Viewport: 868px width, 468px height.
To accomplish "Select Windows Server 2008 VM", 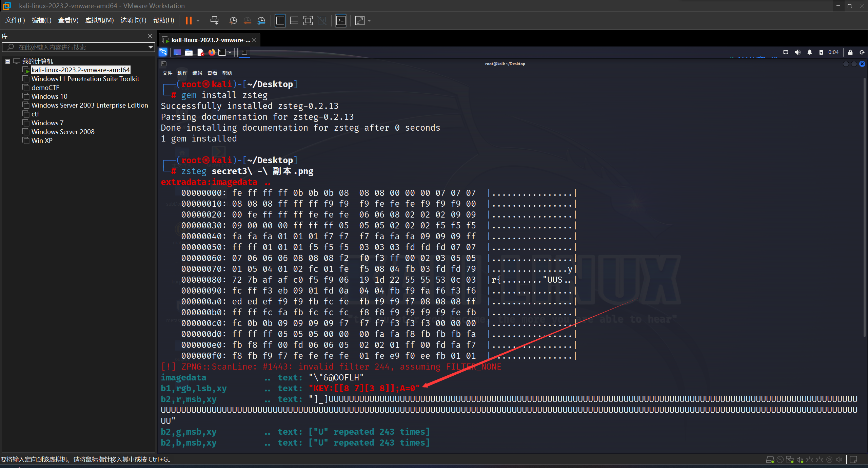I will (x=63, y=132).
